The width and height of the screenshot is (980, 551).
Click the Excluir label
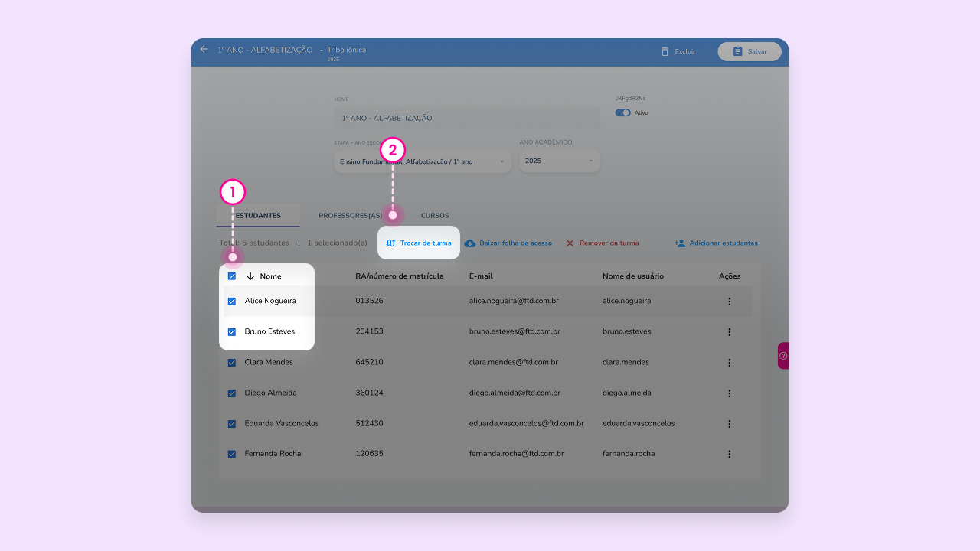(x=685, y=51)
